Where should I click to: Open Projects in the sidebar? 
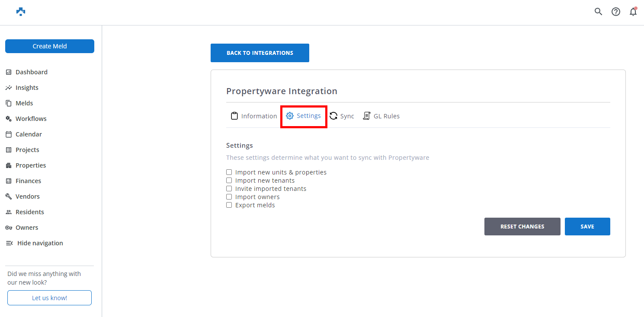pos(27,150)
